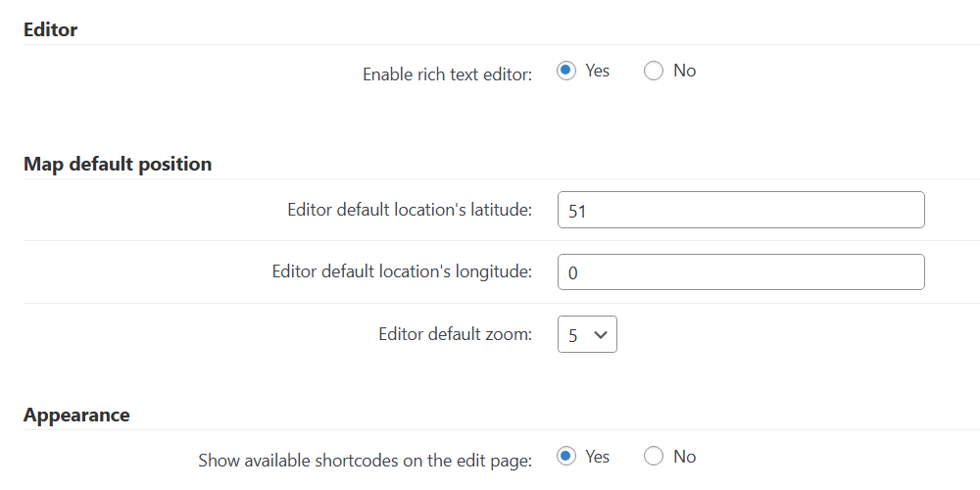Viewport: 980px width, 490px height.
Task: Choose No radio for showing available shortcodes
Action: click(x=653, y=457)
